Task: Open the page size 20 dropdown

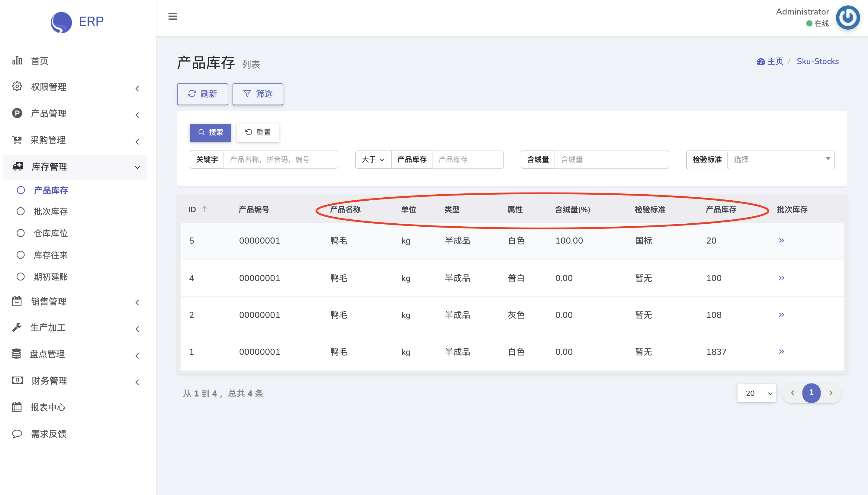Action: click(756, 393)
